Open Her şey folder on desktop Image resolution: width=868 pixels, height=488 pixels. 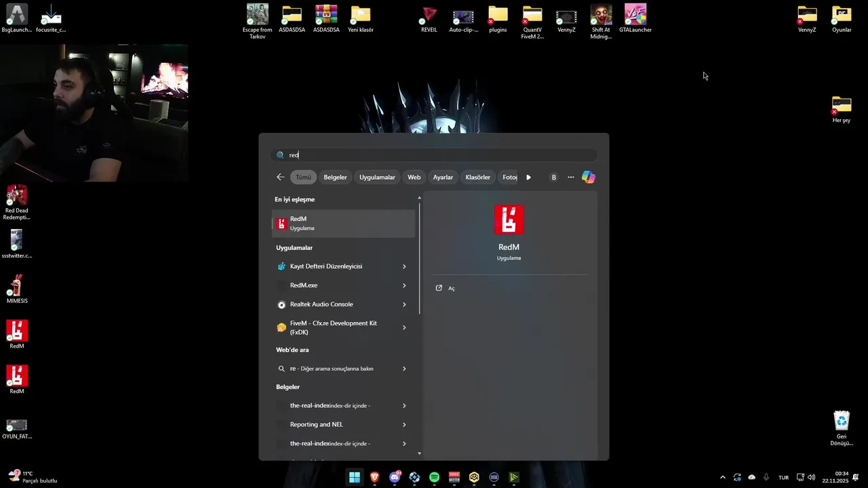(842, 108)
